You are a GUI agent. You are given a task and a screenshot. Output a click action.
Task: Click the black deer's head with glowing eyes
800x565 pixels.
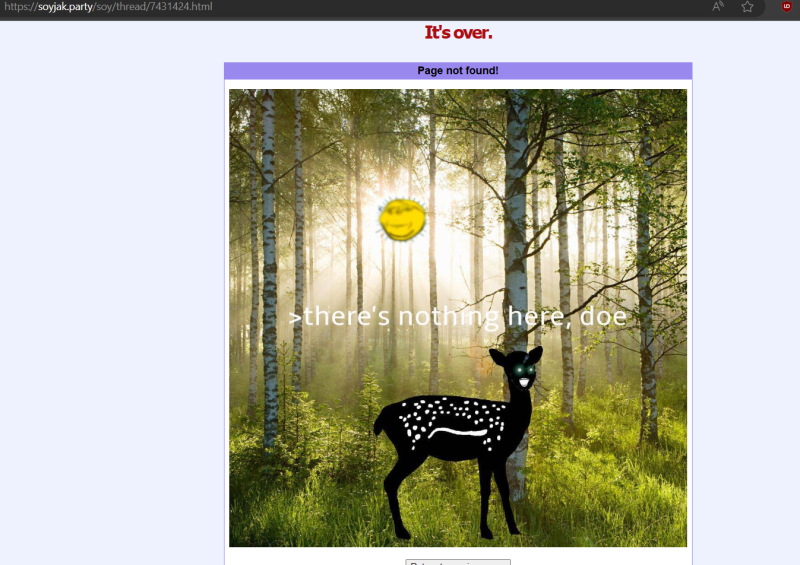(520, 370)
